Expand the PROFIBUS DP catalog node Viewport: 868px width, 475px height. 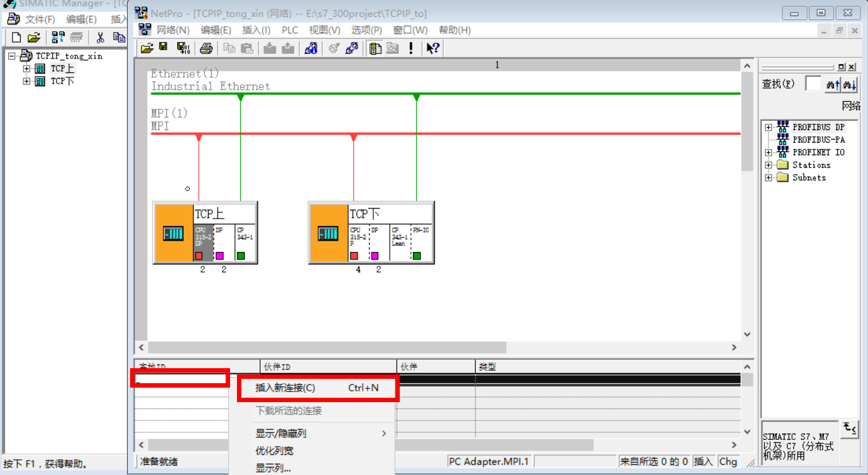[768, 128]
